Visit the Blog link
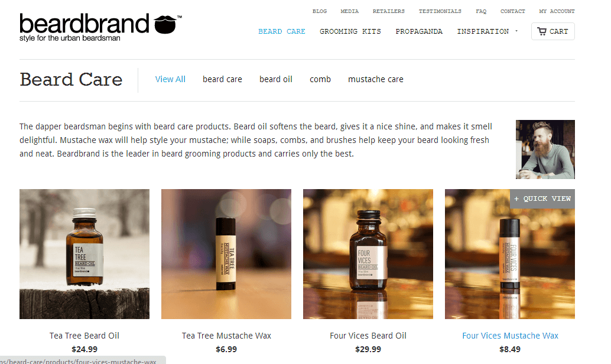 pyautogui.click(x=320, y=11)
